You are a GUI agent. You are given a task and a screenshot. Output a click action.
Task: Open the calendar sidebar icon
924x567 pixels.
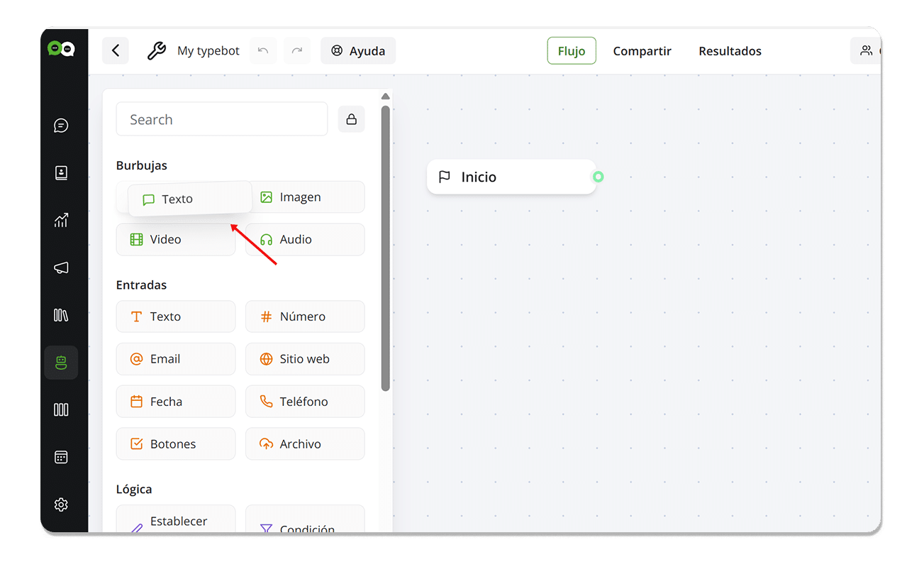[61, 457]
